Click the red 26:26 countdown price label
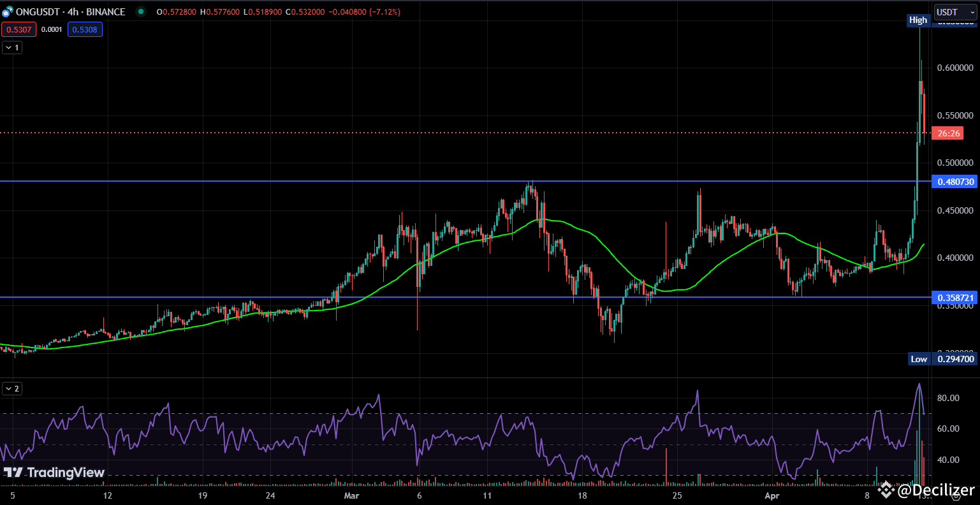The height and width of the screenshot is (505, 980). pyautogui.click(x=947, y=133)
